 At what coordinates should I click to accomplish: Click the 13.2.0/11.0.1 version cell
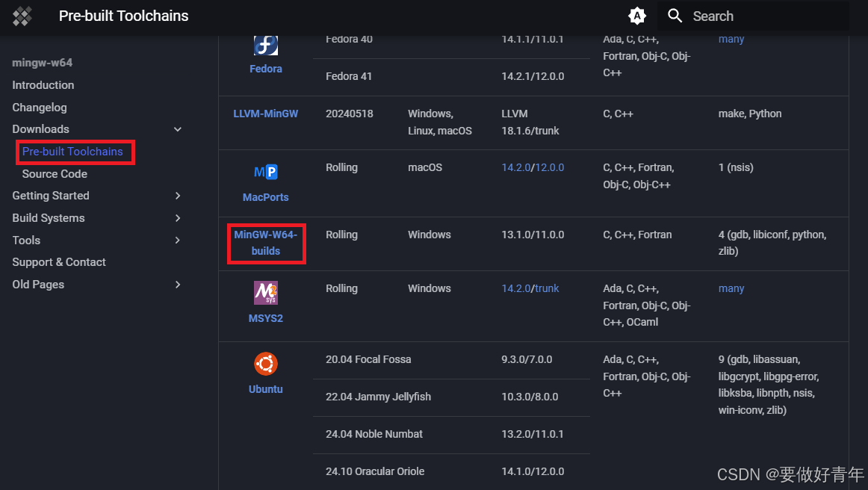(x=533, y=434)
